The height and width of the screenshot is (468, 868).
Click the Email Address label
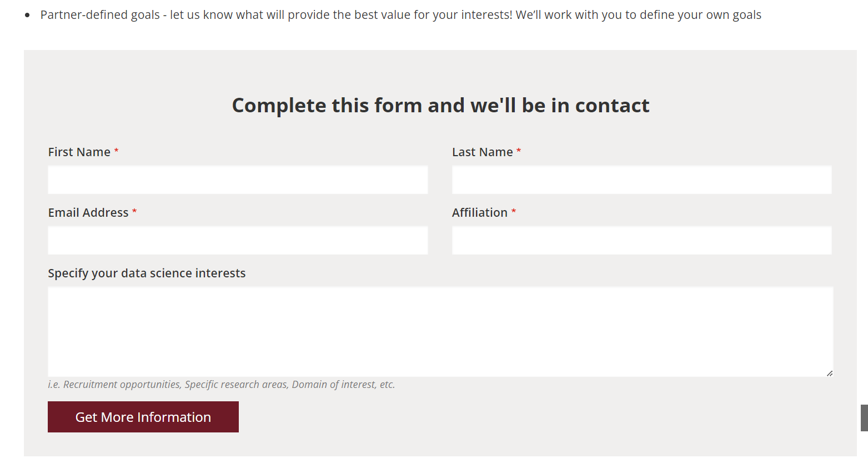tap(88, 213)
